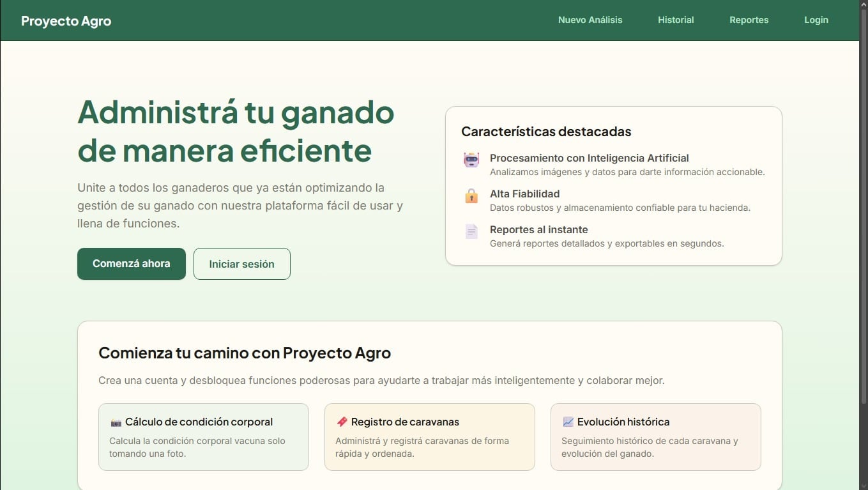
Task: Click the document icon beside Reportes al instante
Action: point(471,231)
